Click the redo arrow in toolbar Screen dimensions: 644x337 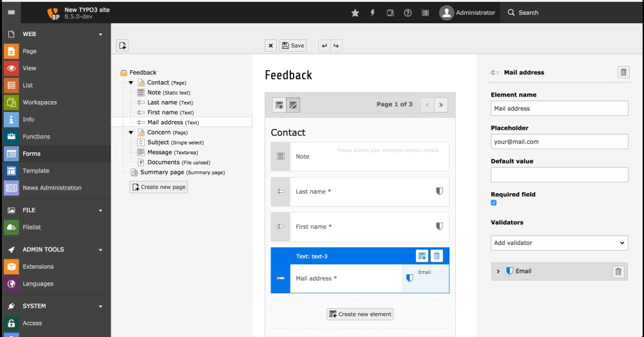tap(336, 46)
